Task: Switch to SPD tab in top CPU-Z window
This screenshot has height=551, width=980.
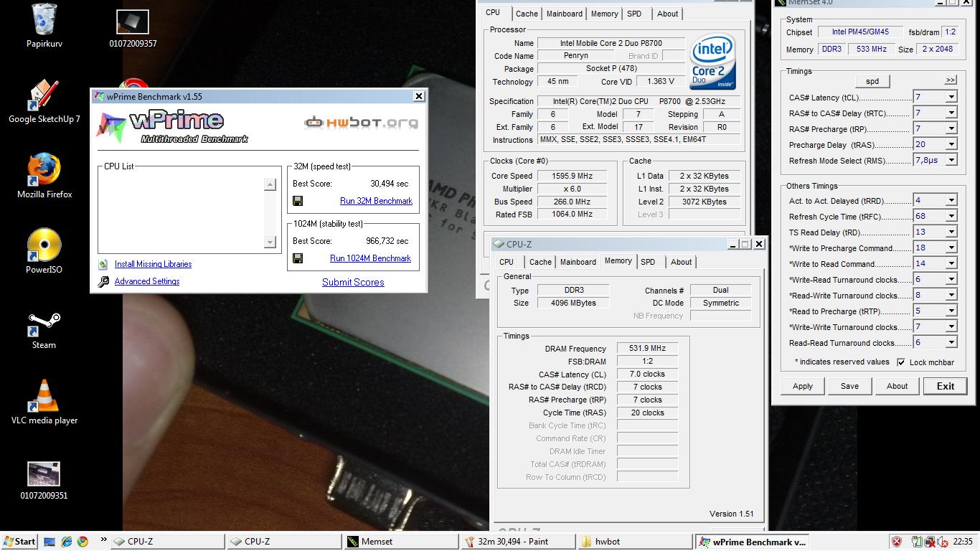Action: [x=634, y=14]
